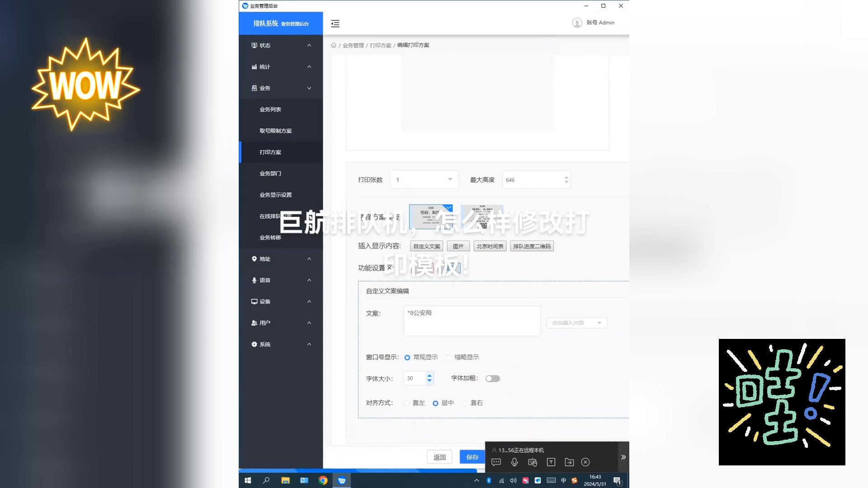
Task: Expand the 系统 sidebar group
Action: pos(281,344)
